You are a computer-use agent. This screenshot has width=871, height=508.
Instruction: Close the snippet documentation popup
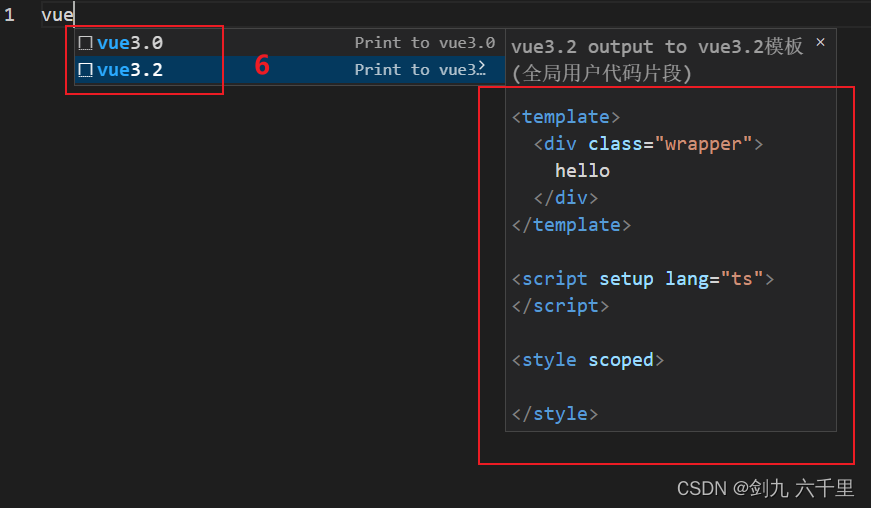[x=820, y=42]
